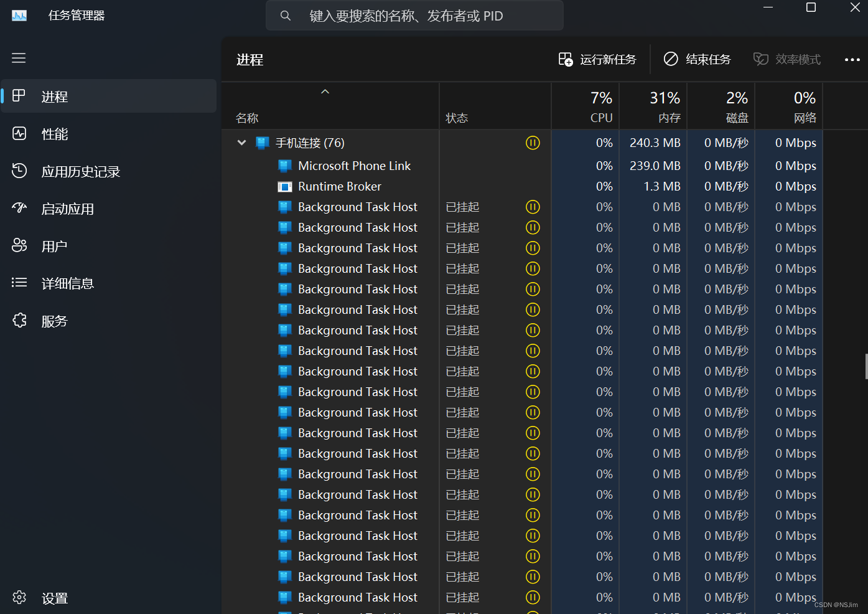The width and height of the screenshot is (868, 614).
Task: Click the 启动应用 gauge icon
Action: 19,208
